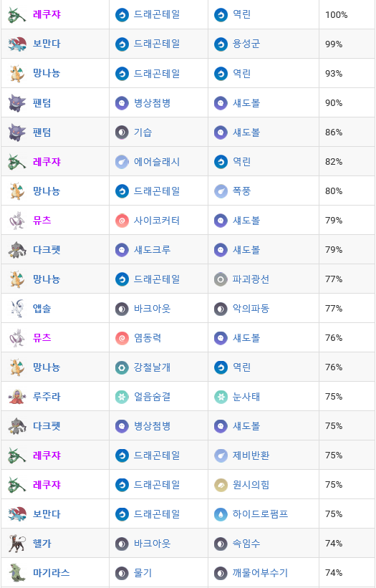Click the ice type icon beside 눈사태

pyautogui.click(x=221, y=397)
